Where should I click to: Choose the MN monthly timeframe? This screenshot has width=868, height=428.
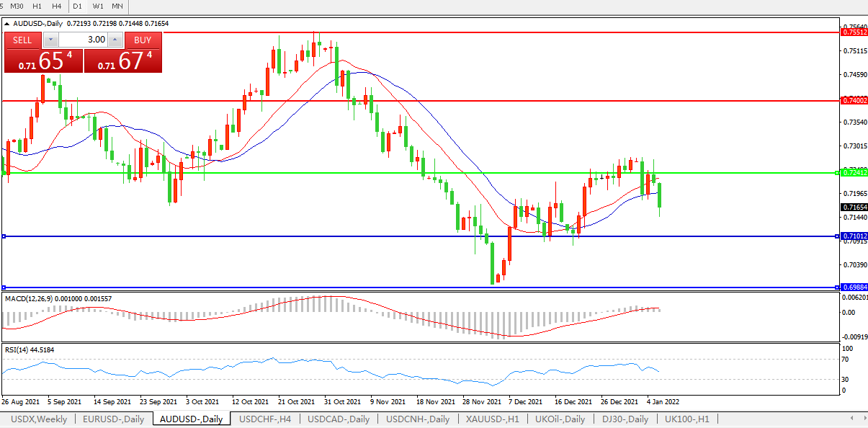click(117, 6)
